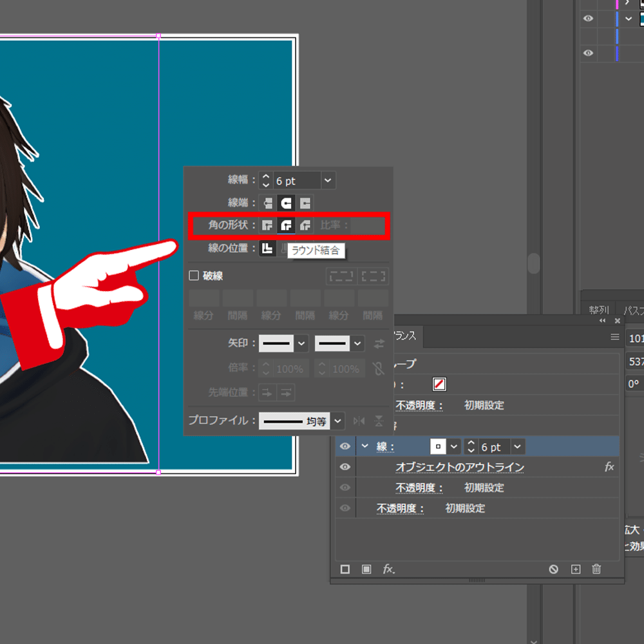Click the none fill swatch with red slash
The width and height of the screenshot is (644, 644).
(439, 384)
